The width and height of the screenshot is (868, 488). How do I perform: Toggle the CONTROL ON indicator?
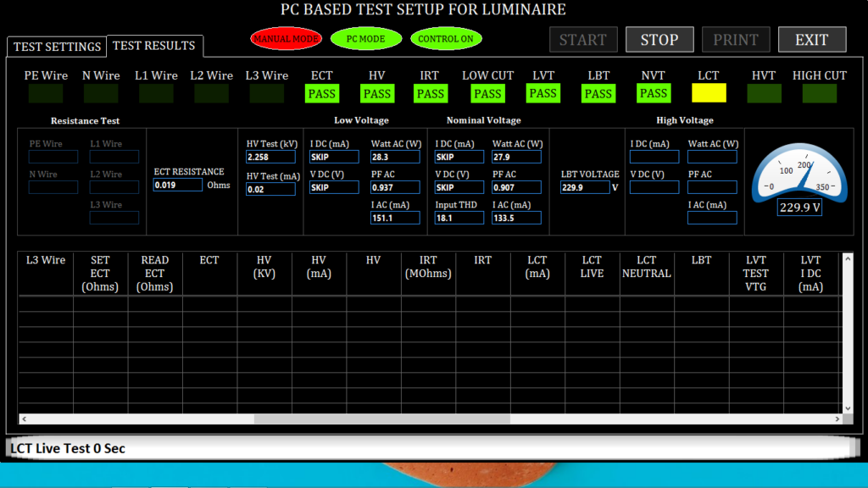tap(446, 39)
